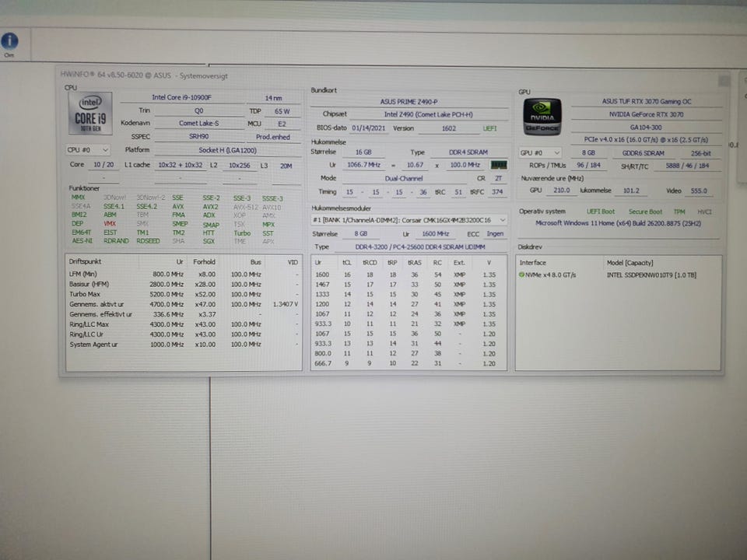
Task: Click the red VMX feature flag
Action: [110, 223]
